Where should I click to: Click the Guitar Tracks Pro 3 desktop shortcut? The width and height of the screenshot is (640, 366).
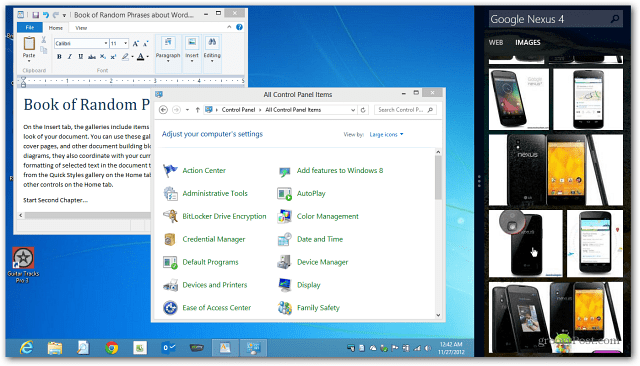click(x=23, y=265)
